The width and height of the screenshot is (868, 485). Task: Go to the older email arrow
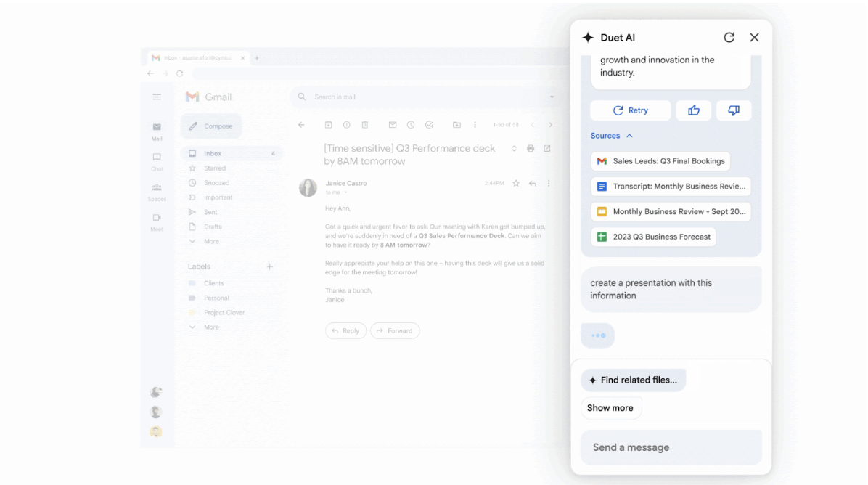pos(550,125)
